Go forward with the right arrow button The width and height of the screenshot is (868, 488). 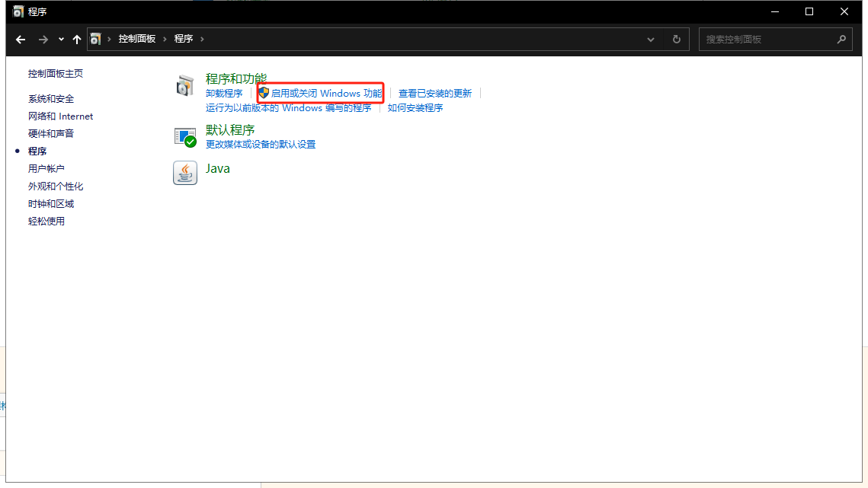43,40
